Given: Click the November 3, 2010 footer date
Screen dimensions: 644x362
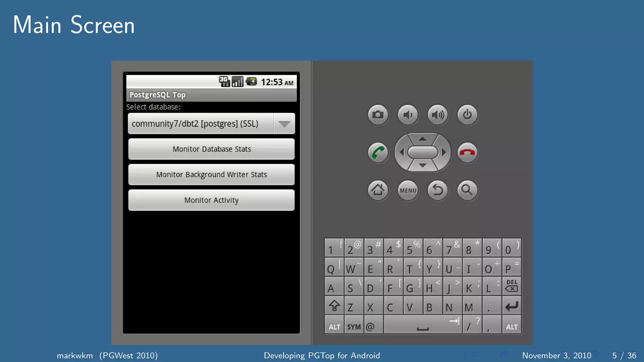Looking at the screenshot, I should pyautogui.click(x=557, y=355).
